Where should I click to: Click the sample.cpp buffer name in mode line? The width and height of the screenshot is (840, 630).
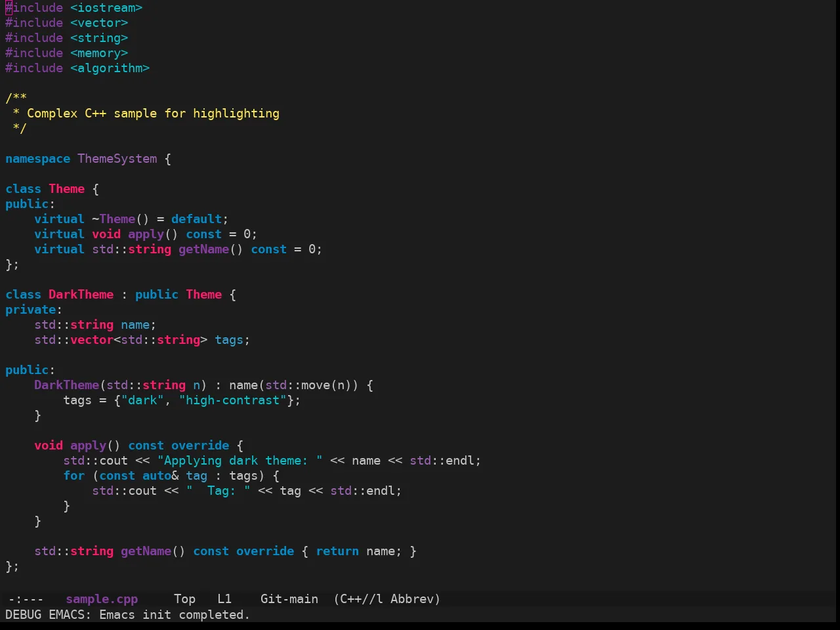click(x=102, y=598)
